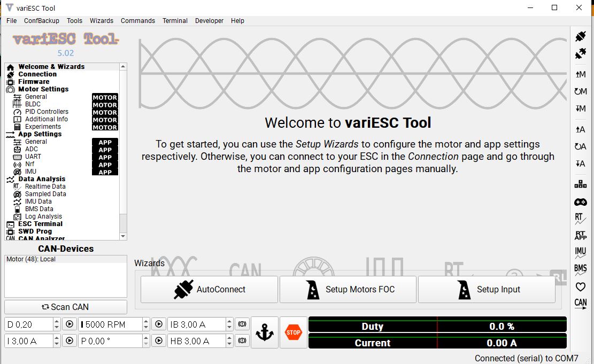
Task: Open the File menu
Action: coord(11,21)
